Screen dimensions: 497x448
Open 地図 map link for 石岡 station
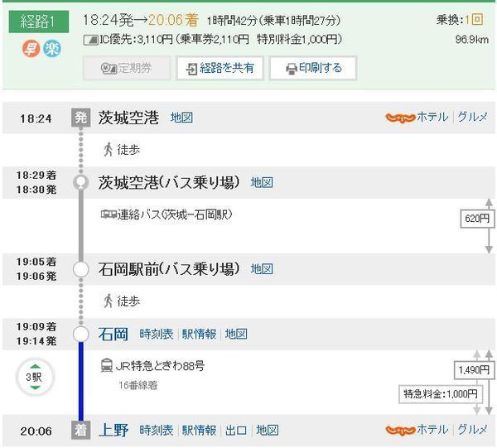[x=236, y=334]
